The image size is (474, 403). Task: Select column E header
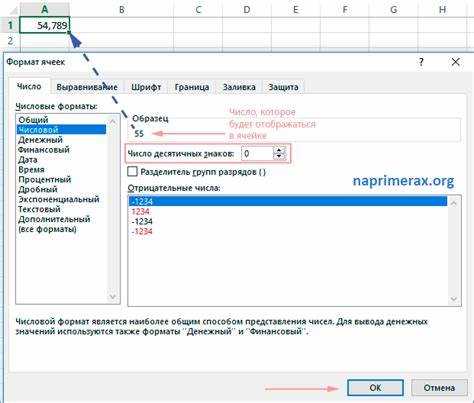point(295,9)
